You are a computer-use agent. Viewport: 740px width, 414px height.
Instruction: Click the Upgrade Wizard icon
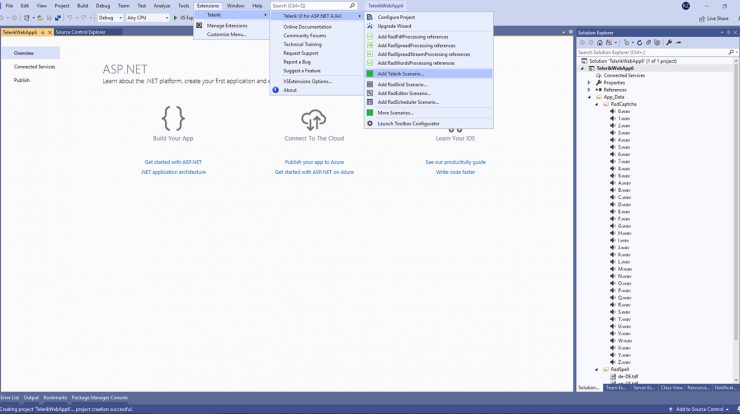[x=370, y=26]
